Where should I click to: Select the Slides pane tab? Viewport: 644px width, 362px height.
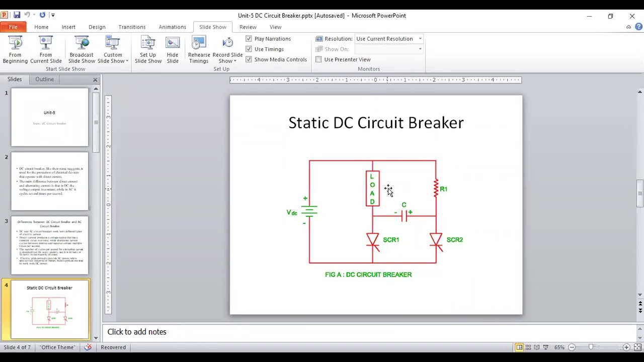pos(15,79)
